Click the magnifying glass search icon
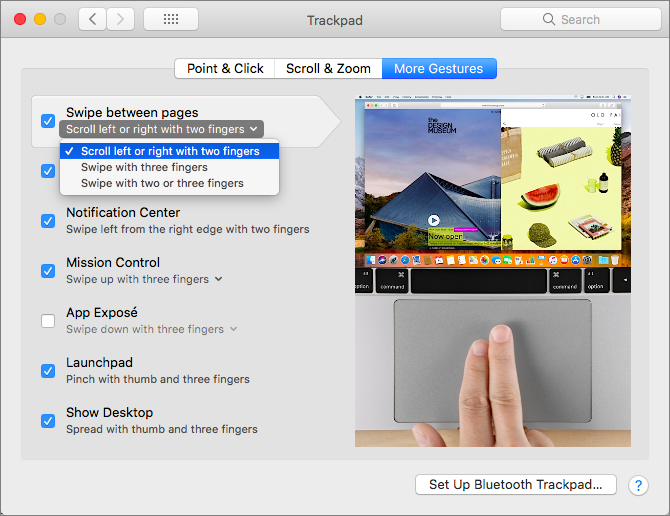The image size is (670, 516). coord(548,19)
